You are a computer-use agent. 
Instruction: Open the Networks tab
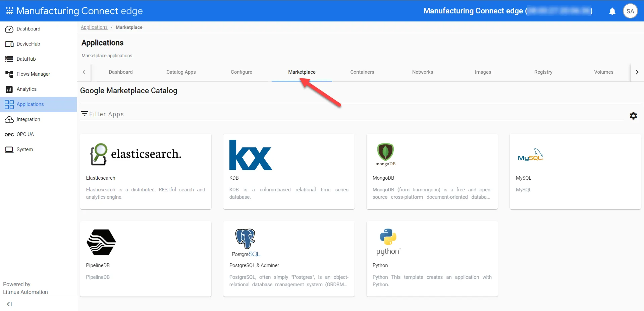tap(423, 72)
